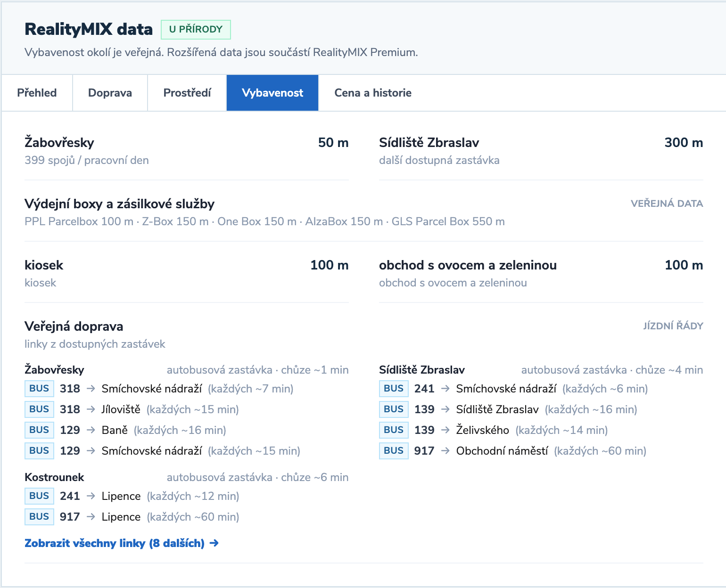Click 'Výdejní boxy a zásilkové služby' heading
The height and width of the screenshot is (588, 726).
120,204
